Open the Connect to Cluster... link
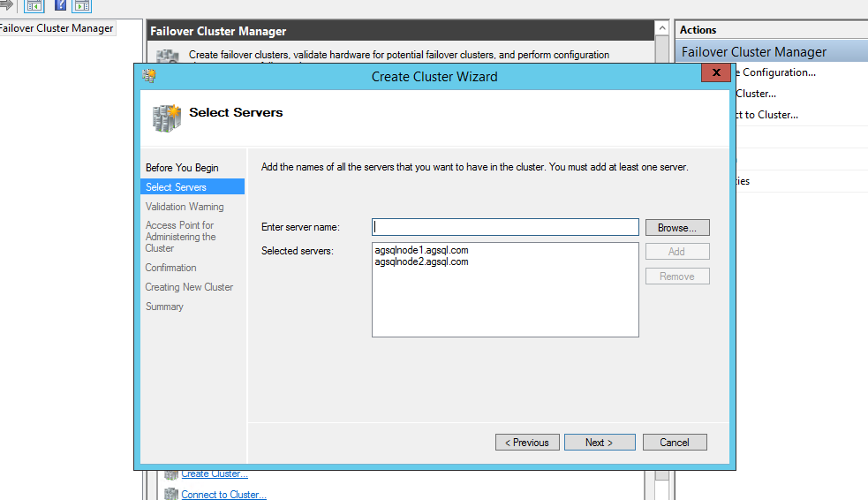This screenshot has width=868, height=500. click(x=223, y=495)
